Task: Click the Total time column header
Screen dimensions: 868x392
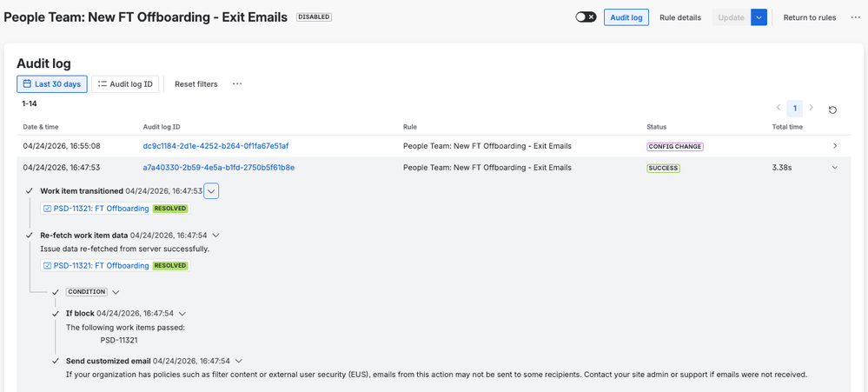Action: (787, 127)
